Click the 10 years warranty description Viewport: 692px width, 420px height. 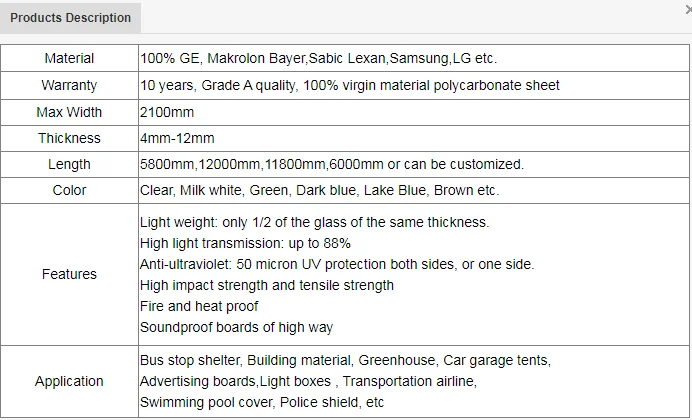tap(349, 85)
